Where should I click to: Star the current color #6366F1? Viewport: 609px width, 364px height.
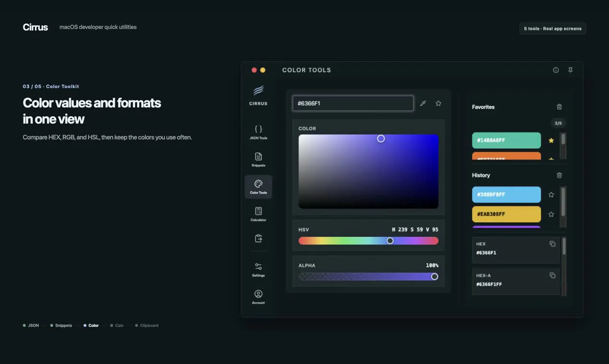438,103
